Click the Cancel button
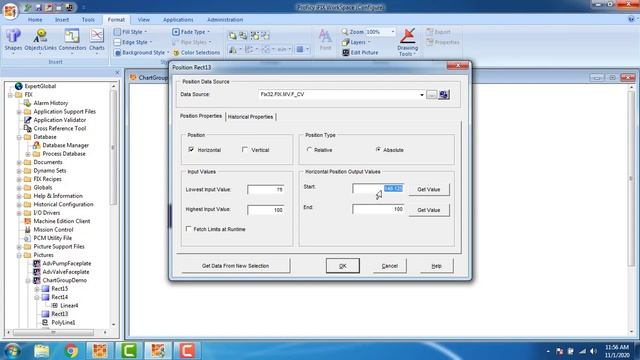The height and width of the screenshot is (360, 640). click(x=389, y=266)
